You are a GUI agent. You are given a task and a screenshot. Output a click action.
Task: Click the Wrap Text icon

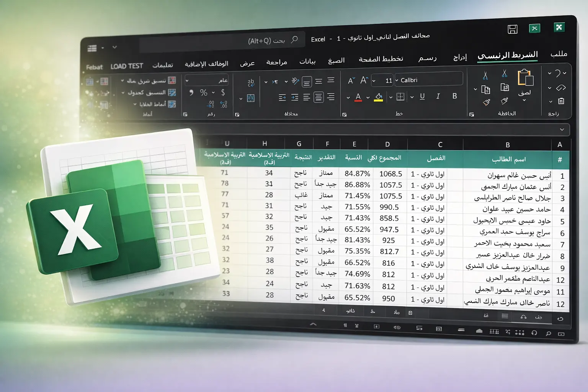(x=251, y=82)
